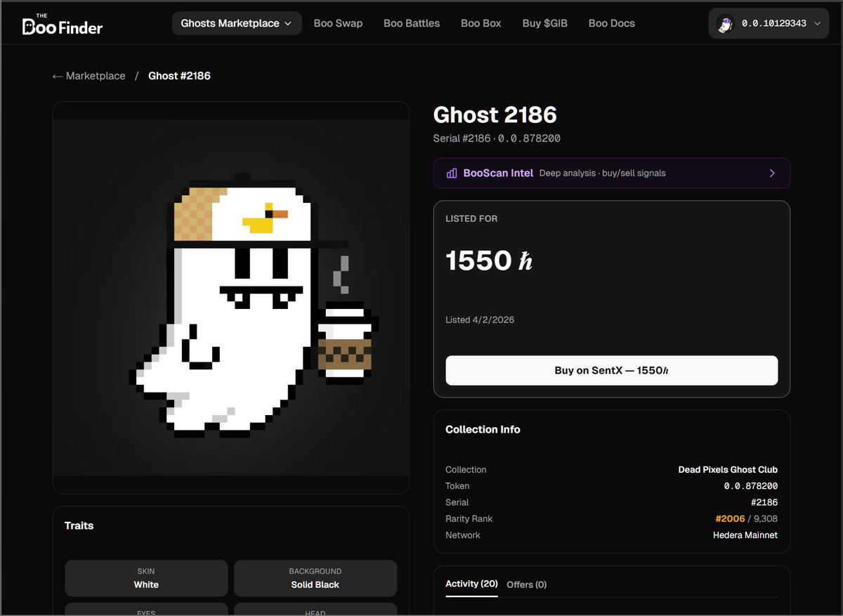The height and width of the screenshot is (616, 843).
Task: Click the ghost pixel art image
Action: pos(231,297)
